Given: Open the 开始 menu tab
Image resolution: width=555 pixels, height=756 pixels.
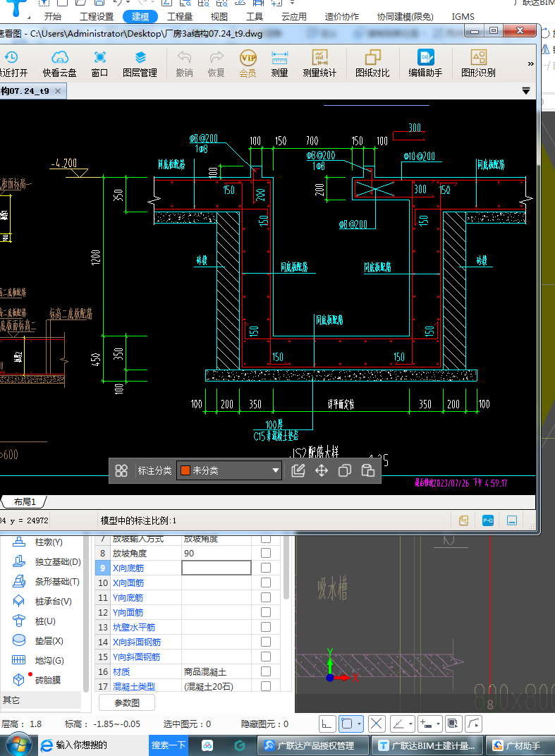Looking at the screenshot, I should [53, 16].
